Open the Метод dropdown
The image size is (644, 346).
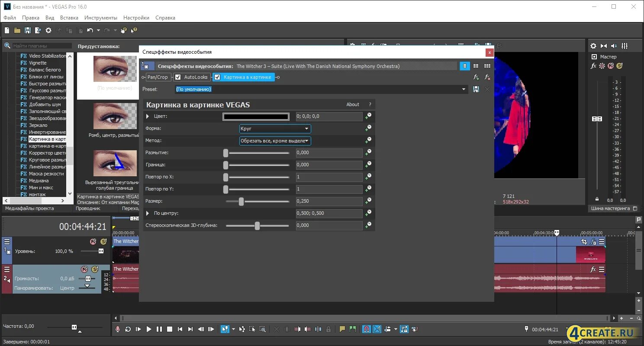[x=275, y=141]
